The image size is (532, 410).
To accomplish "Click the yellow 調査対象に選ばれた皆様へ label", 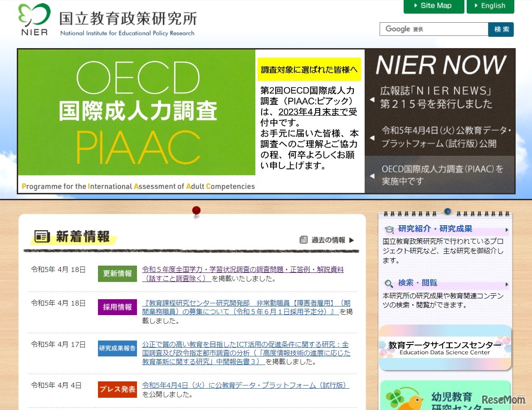I will pos(309,69).
